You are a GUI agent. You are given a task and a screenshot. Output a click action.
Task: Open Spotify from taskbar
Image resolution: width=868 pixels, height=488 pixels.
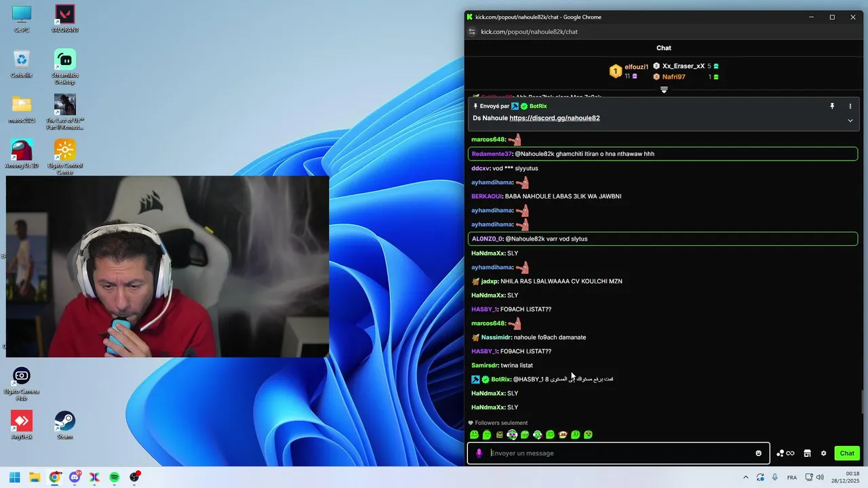tap(115, 477)
